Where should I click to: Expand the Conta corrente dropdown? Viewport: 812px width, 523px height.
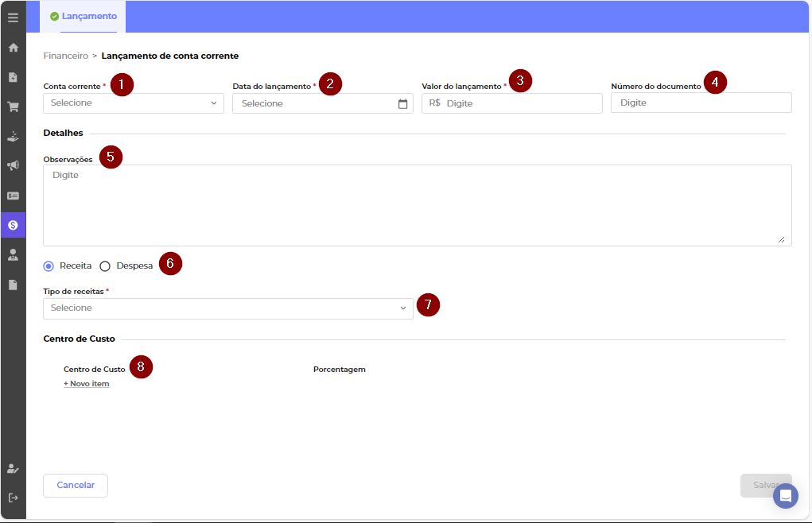(x=134, y=103)
